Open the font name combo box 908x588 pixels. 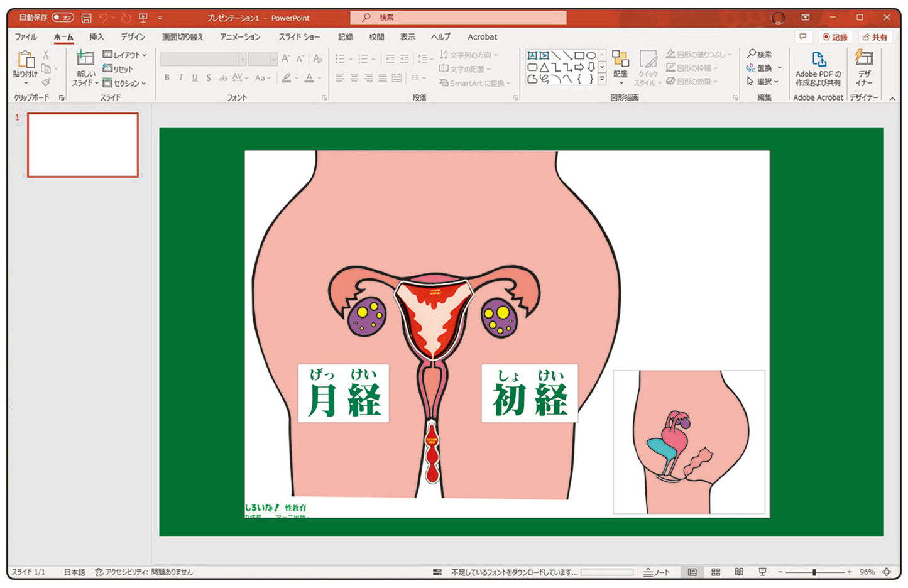click(203, 59)
